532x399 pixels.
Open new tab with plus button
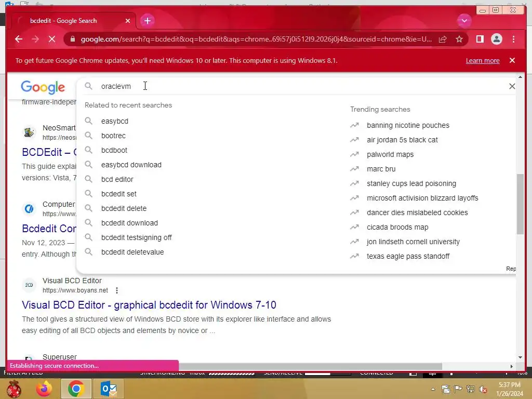tap(147, 21)
